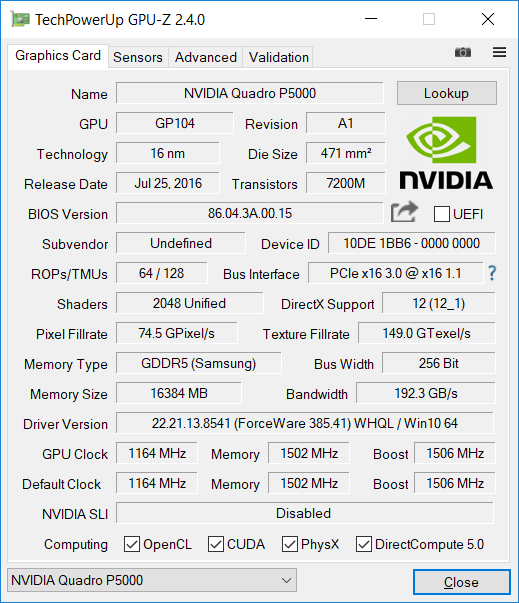
Task: Click the NVIDIA logo image
Action: tap(446, 153)
